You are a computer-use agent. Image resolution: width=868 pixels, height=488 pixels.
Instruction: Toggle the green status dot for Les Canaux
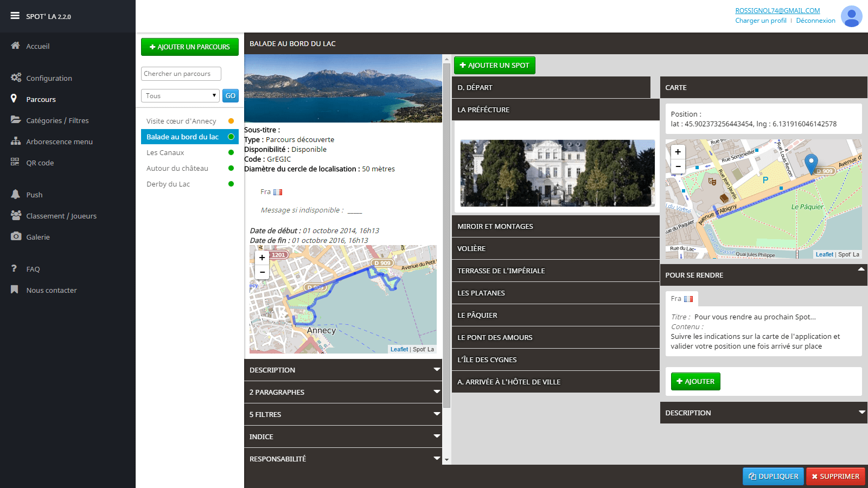[231, 152]
